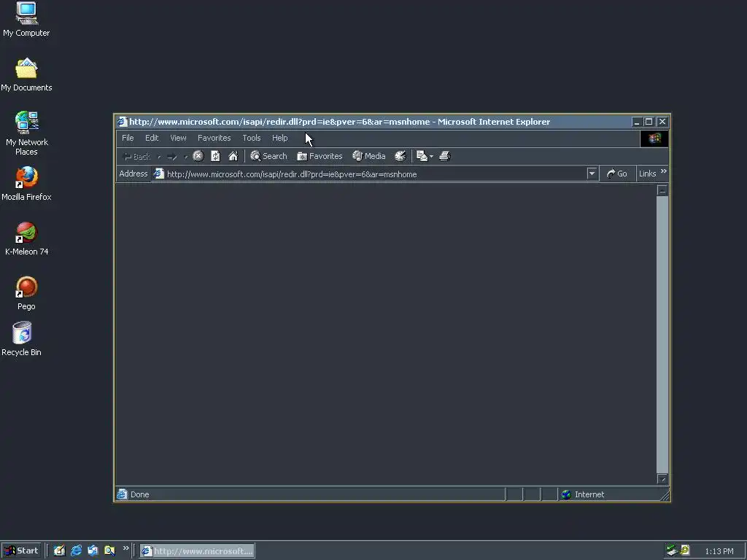Click the vertical scrollbar track
Viewport: 747px width, 560px height.
click(x=662, y=334)
